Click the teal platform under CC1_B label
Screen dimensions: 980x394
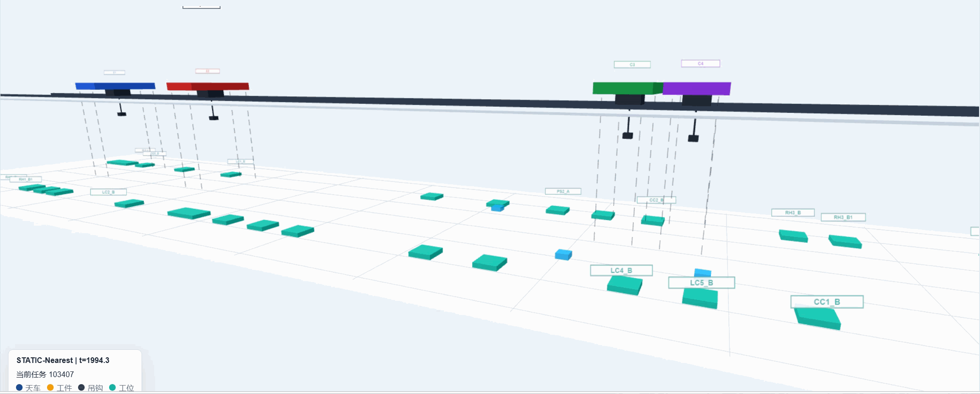coord(818,318)
